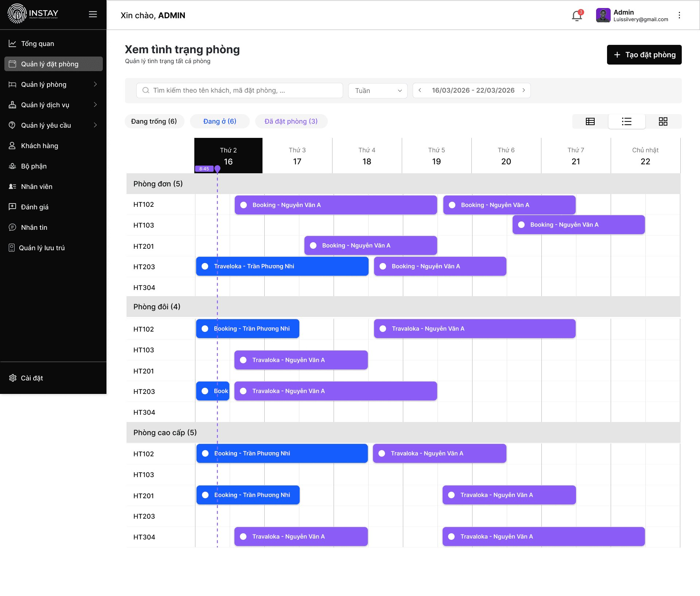Open Quản lý đặt phòng menu
The image size is (700, 596).
(53, 64)
